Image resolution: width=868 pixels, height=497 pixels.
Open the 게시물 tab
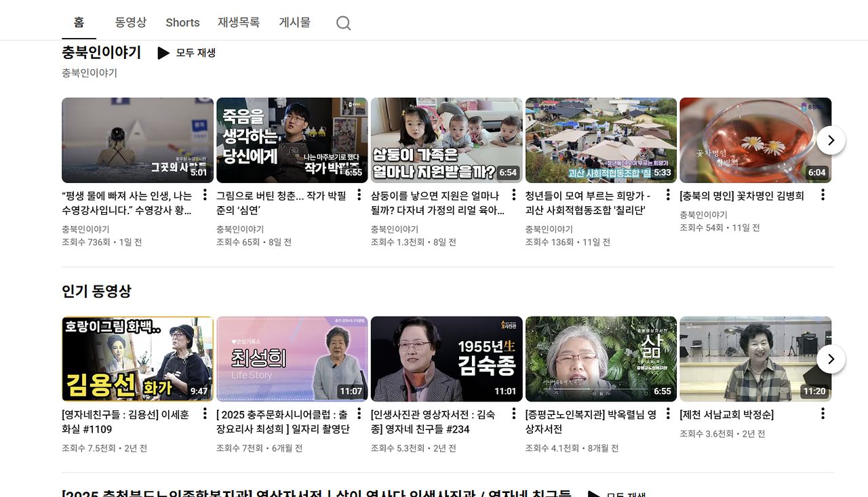[x=295, y=22]
